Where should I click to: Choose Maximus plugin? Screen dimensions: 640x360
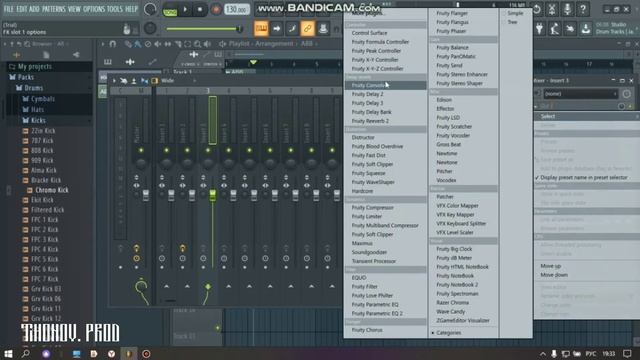[362, 243]
